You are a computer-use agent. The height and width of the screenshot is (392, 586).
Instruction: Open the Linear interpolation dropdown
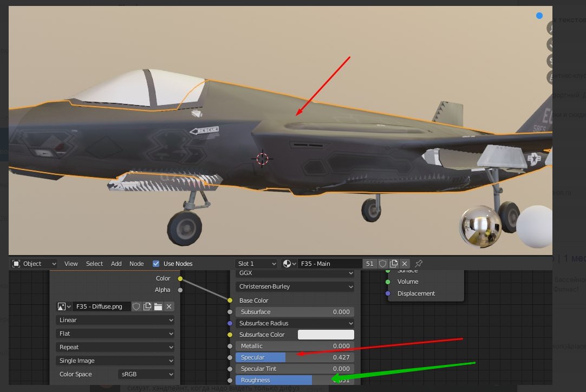point(115,320)
